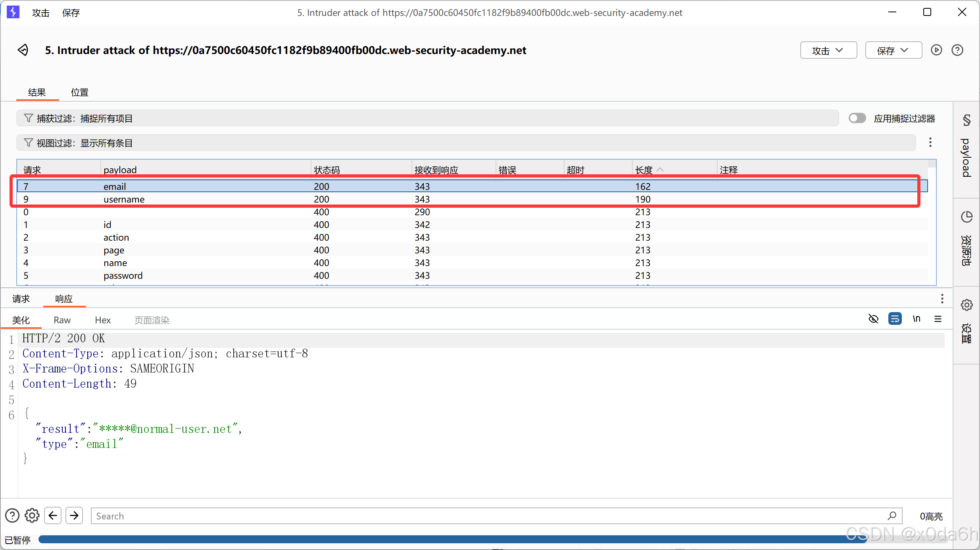Click the \n newline display icon in response toolbar
The image size is (980, 550).
917,318
